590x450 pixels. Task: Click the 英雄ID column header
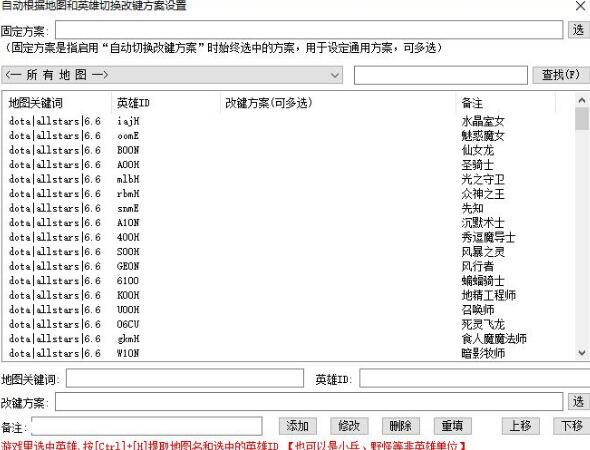[x=166, y=103]
